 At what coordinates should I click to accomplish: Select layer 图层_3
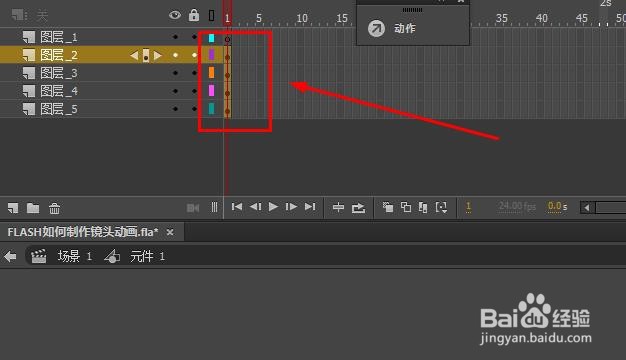pos(59,73)
